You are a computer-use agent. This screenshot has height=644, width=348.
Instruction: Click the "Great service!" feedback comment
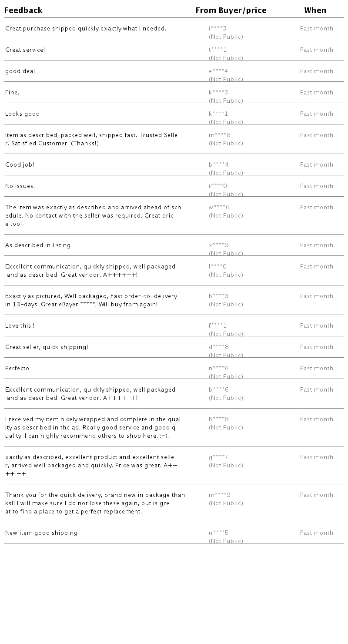point(25,50)
